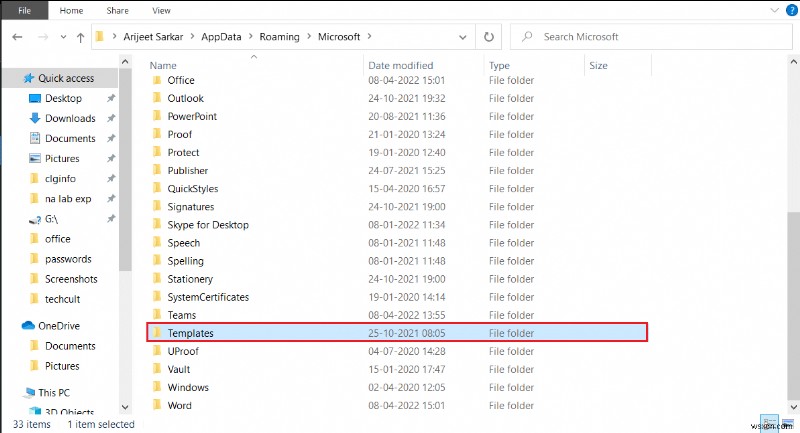Click file list scrollbar up arrow

[793, 62]
